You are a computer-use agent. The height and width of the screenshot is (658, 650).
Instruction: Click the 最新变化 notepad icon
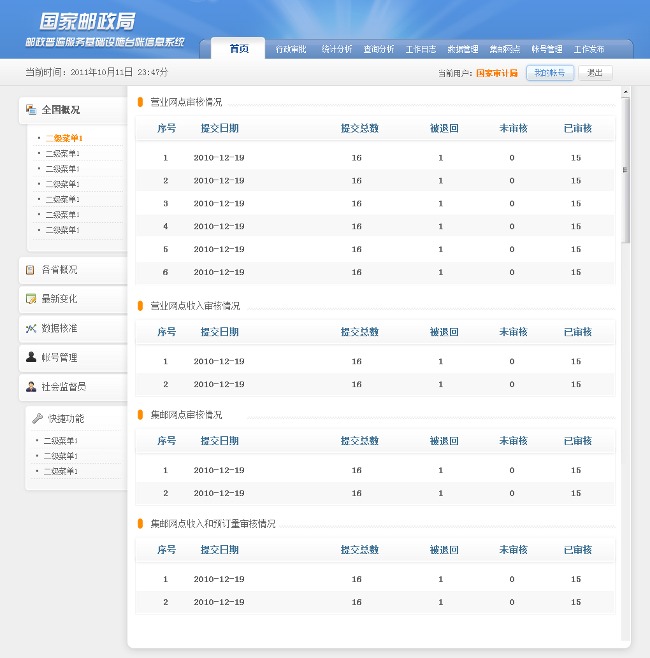(x=31, y=299)
